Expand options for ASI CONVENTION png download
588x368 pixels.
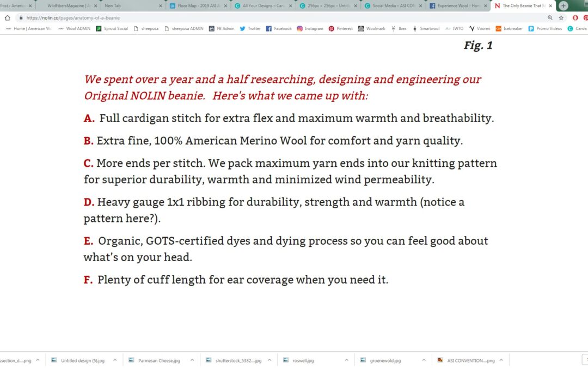501,360
